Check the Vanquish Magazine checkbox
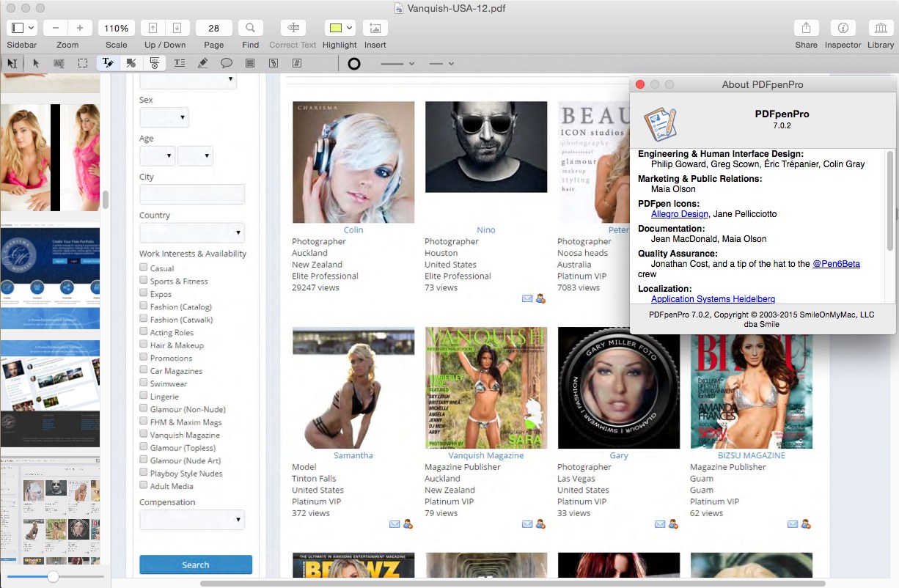Image resolution: width=899 pixels, height=588 pixels. tap(144, 434)
